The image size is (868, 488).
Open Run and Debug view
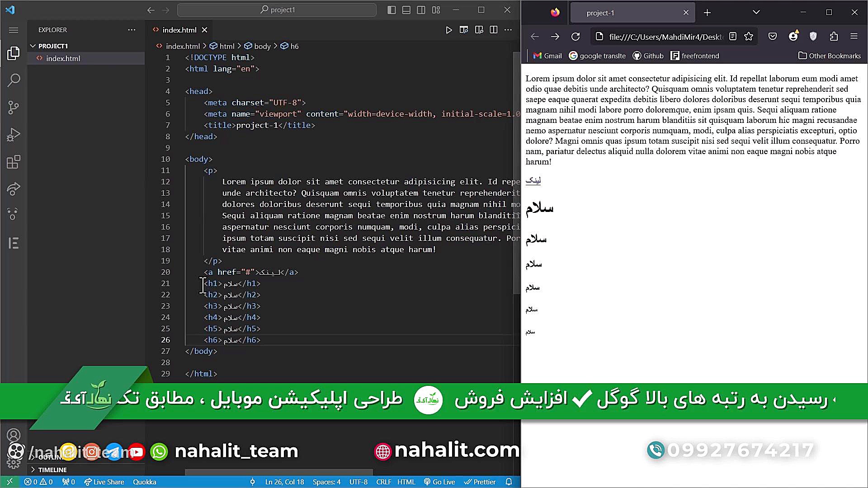(x=14, y=135)
